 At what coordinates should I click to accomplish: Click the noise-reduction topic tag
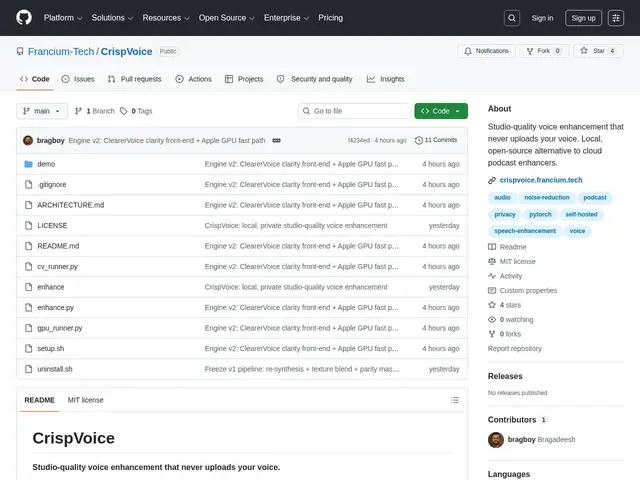(x=547, y=198)
